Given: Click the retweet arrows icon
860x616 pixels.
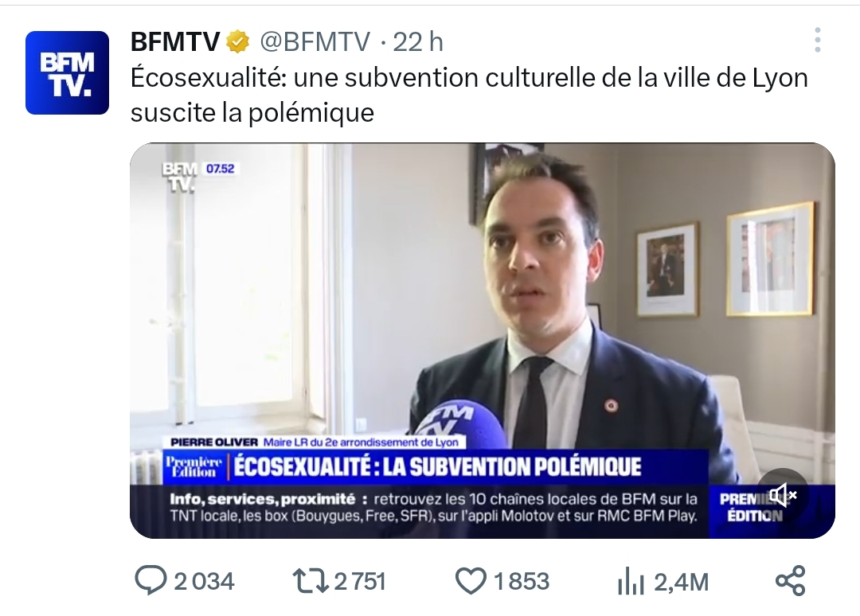Looking at the screenshot, I should click(311, 581).
